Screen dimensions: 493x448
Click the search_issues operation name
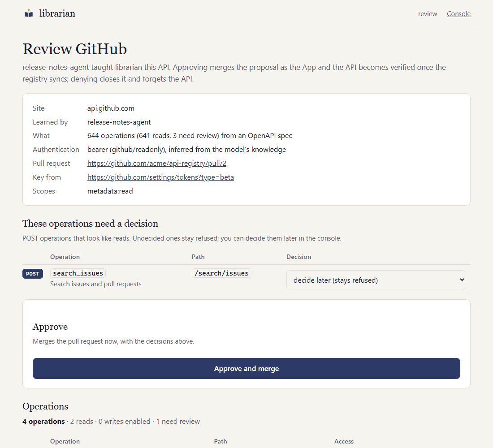tap(78, 273)
